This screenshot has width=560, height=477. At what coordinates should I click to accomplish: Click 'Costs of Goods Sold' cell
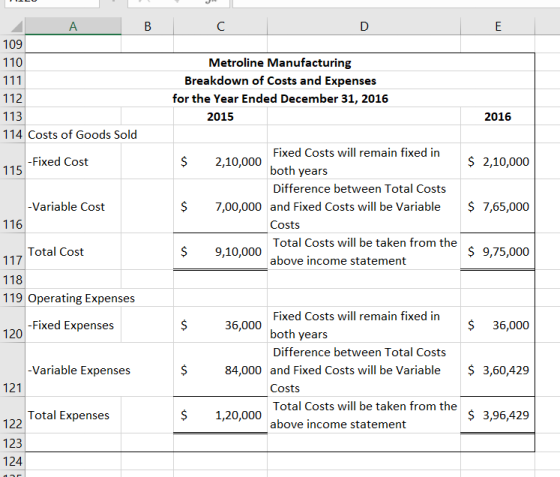82,135
